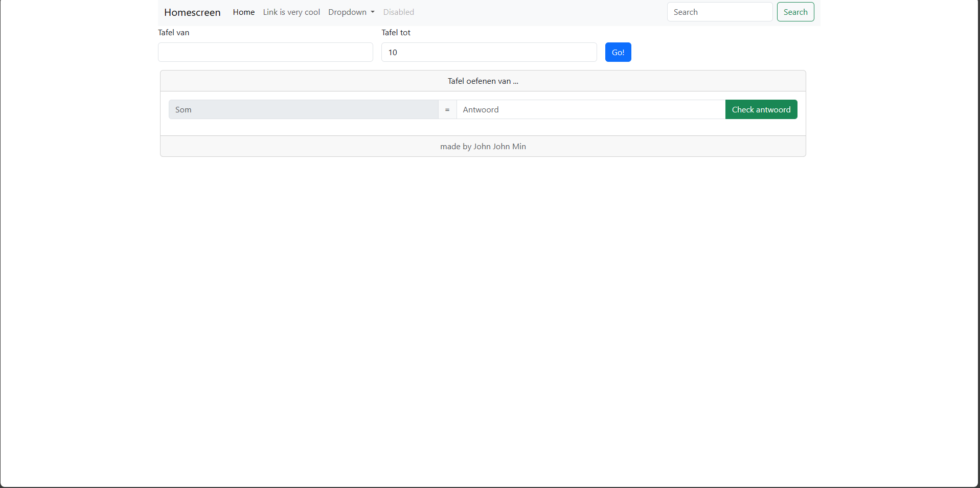The height and width of the screenshot is (488, 980).
Task: Click the 'Tafel van' label
Action: pyautogui.click(x=174, y=33)
